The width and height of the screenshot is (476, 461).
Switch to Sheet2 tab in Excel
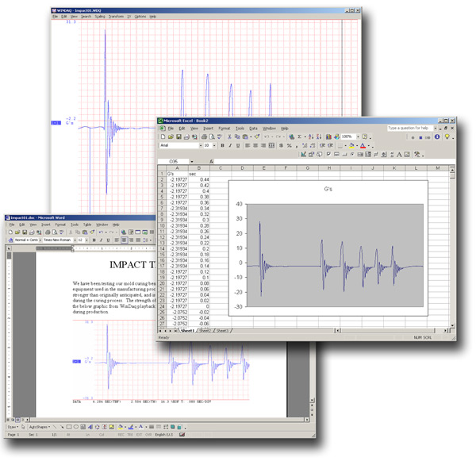[x=205, y=330]
